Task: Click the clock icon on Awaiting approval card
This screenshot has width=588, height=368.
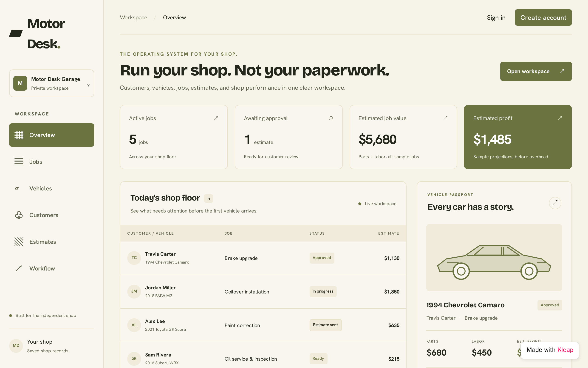Action: [x=331, y=118]
